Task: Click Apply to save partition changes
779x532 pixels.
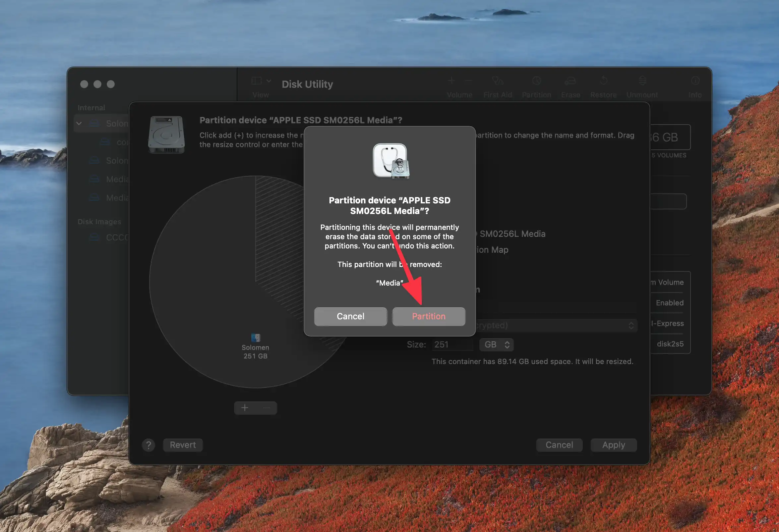Action: click(614, 445)
